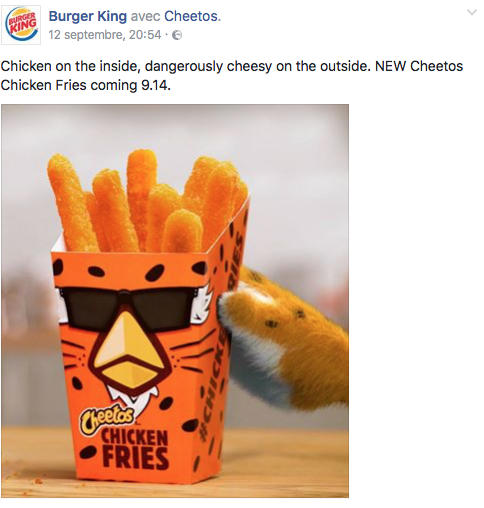Click the post text starting 'Chicken on the inside'
Viewport: 484px width, 508px height.
point(232,76)
